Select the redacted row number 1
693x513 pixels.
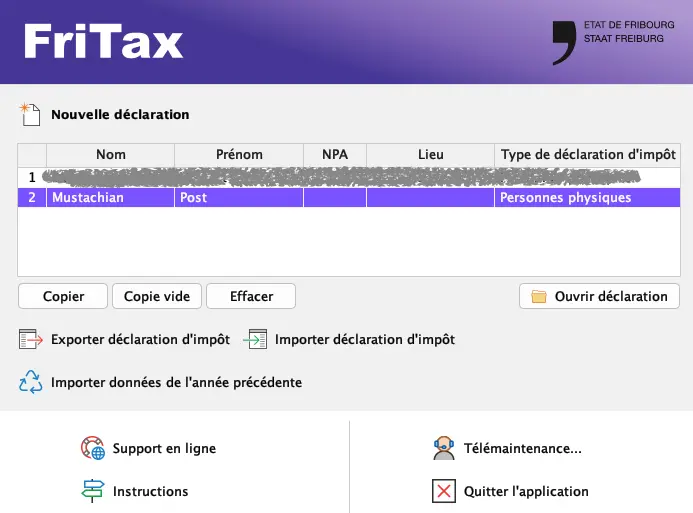[x=349, y=177]
